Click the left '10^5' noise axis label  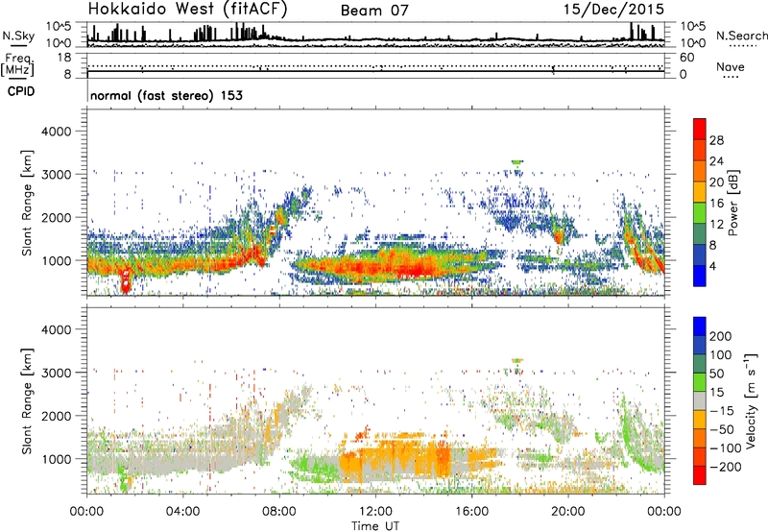[59, 26]
